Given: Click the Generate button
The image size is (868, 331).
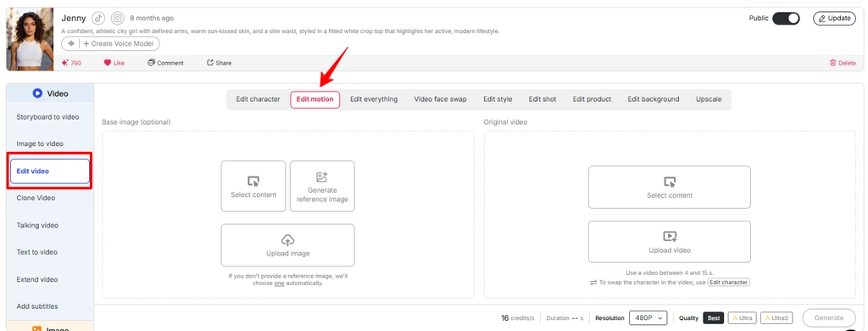Looking at the screenshot, I should click(829, 317).
